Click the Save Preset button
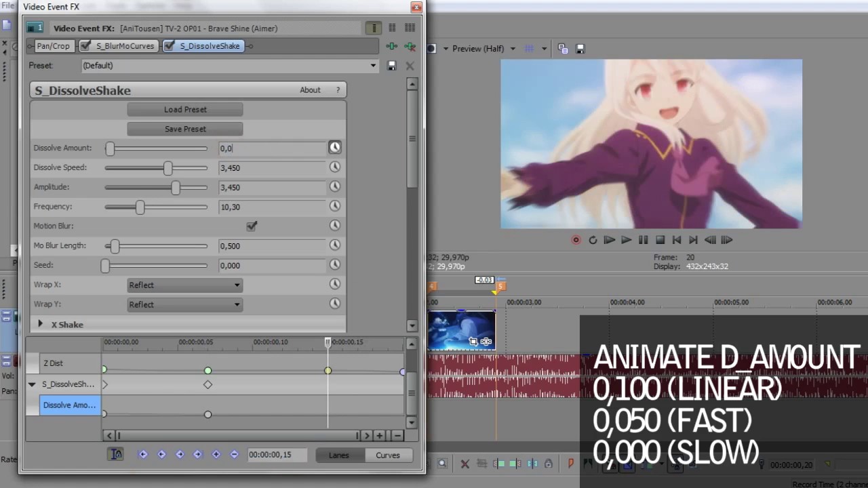Image resolution: width=868 pixels, height=488 pixels. tap(185, 129)
